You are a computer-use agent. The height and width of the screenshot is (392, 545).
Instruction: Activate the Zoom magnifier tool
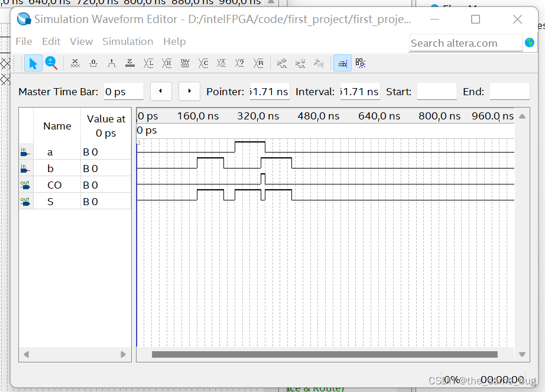(x=51, y=63)
